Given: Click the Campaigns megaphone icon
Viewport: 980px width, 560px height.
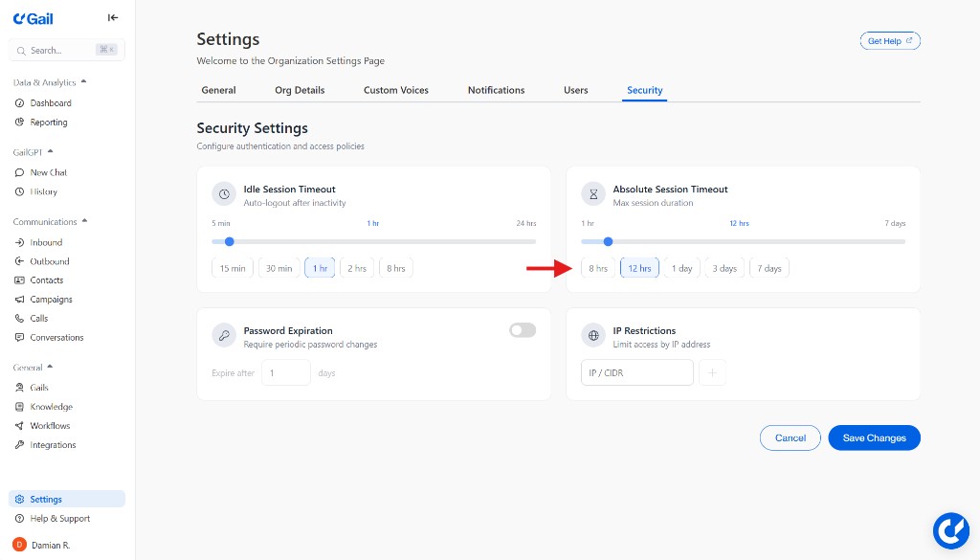Looking at the screenshot, I should (20, 300).
